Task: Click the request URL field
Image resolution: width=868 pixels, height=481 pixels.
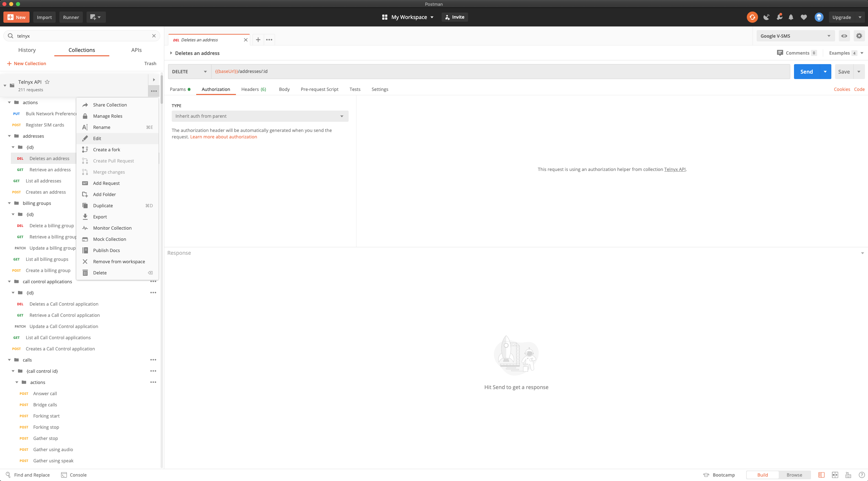Action: click(x=501, y=72)
